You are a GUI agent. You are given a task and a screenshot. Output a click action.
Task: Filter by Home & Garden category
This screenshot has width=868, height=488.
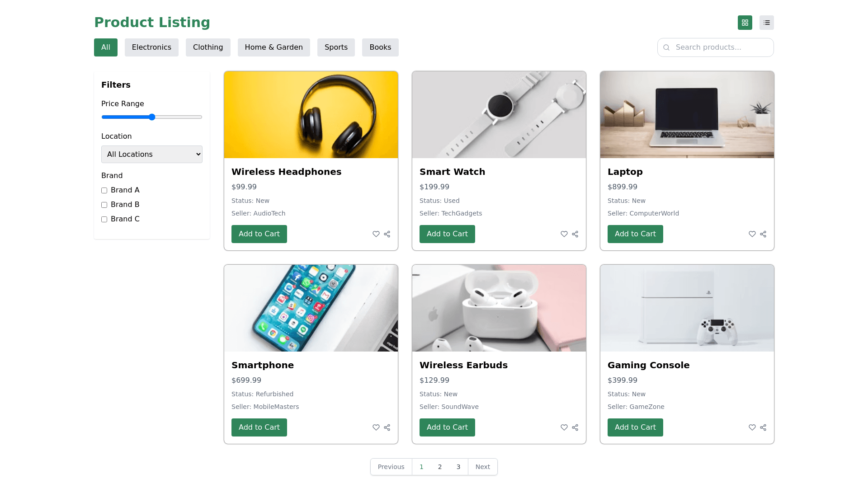point(274,47)
